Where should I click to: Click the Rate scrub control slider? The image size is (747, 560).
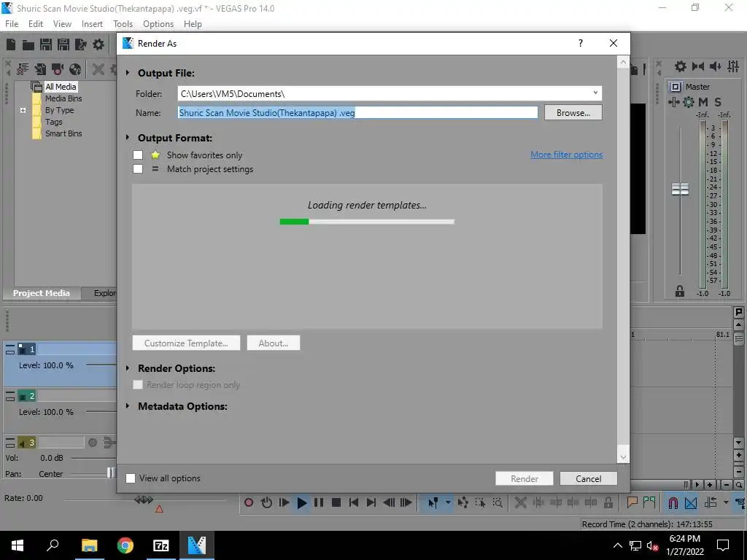pyautogui.click(x=144, y=499)
